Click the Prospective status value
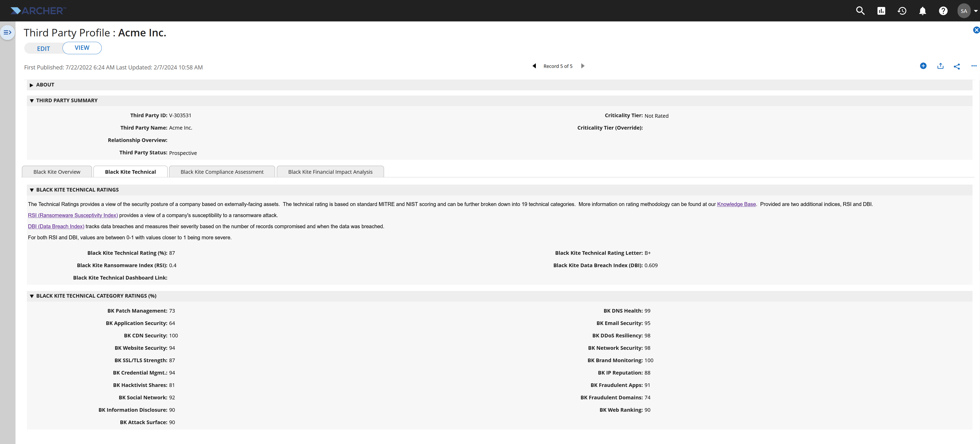 (x=183, y=153)
